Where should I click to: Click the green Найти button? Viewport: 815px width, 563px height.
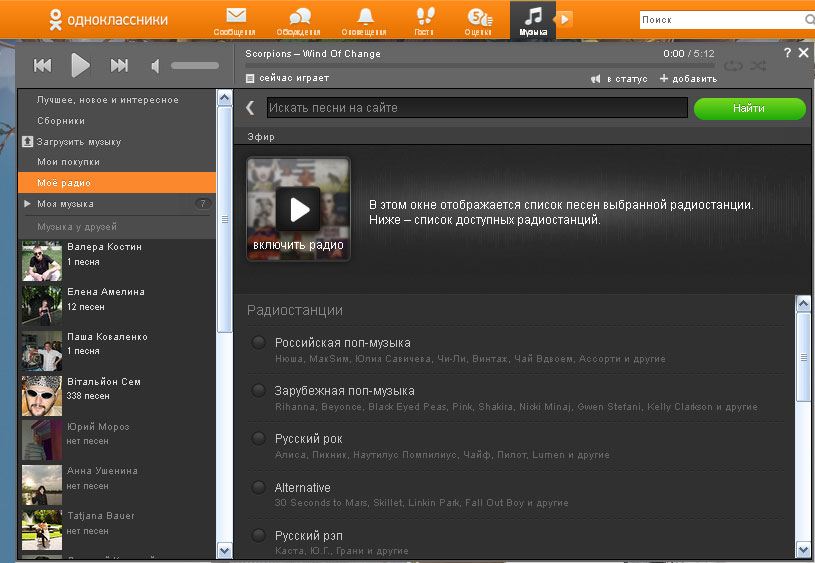[x=749, y=108]
